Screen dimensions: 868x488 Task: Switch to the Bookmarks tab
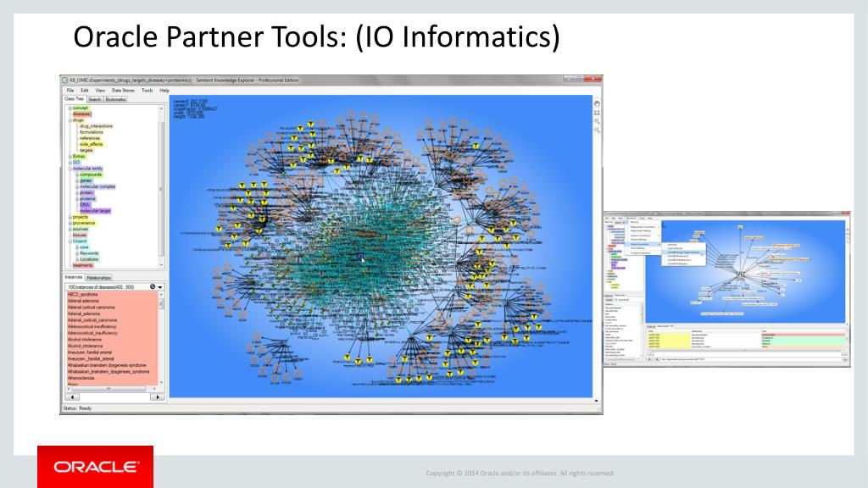115,100
